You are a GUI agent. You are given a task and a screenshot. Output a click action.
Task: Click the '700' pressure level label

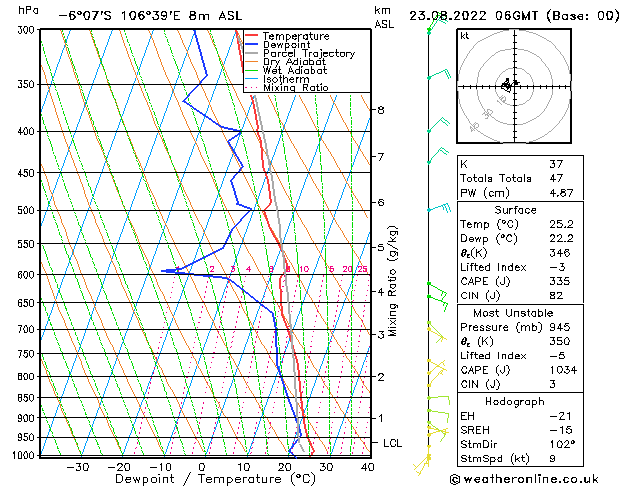point(28,330)
